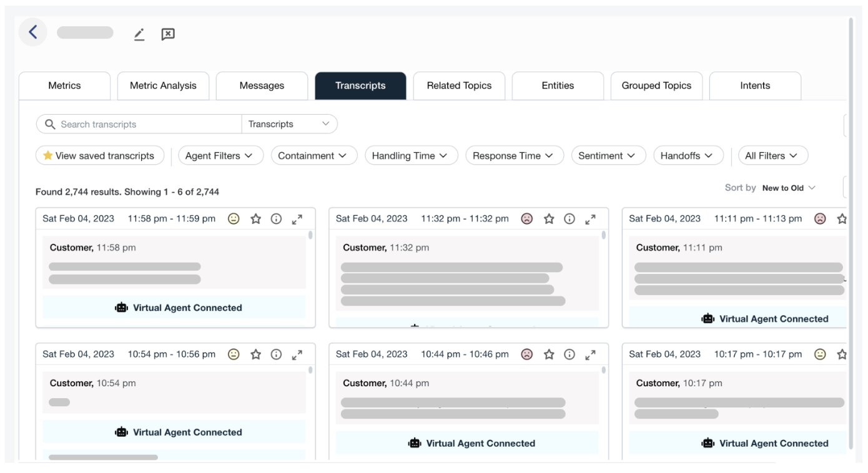
Task: Click View saved transcripts button
Action: (99, 155)
